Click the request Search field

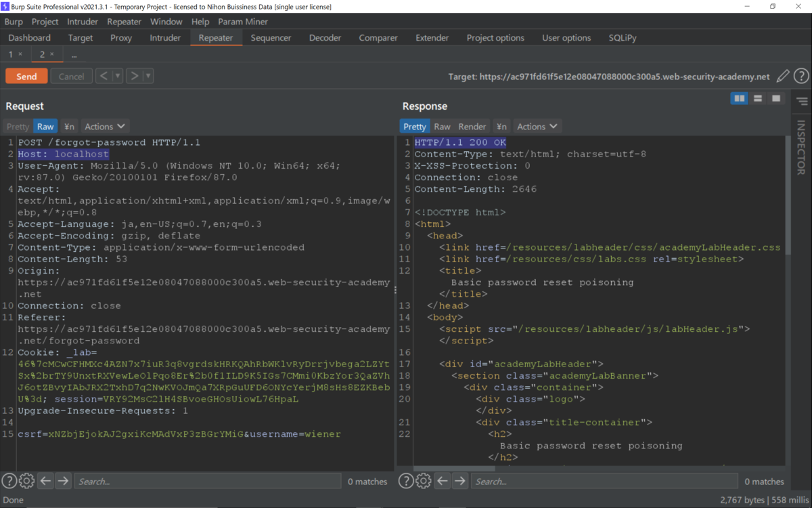pos(208,482)
